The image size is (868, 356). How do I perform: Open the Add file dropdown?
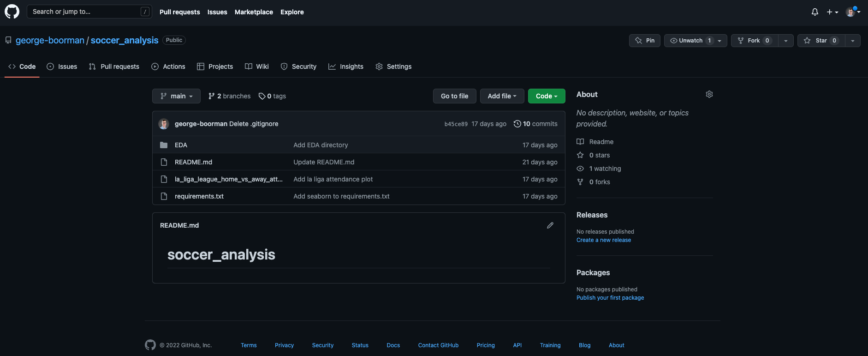tap(502, 96)
